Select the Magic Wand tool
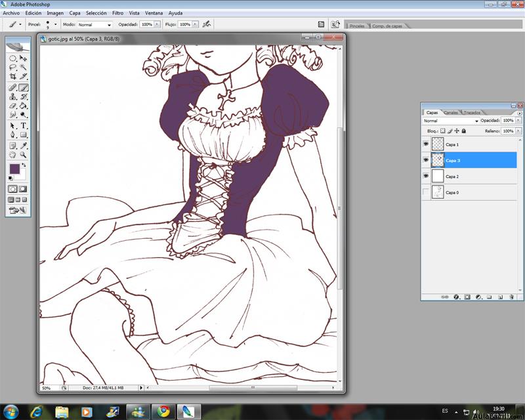Screen dimensions: 525x420 click(23, 68)
